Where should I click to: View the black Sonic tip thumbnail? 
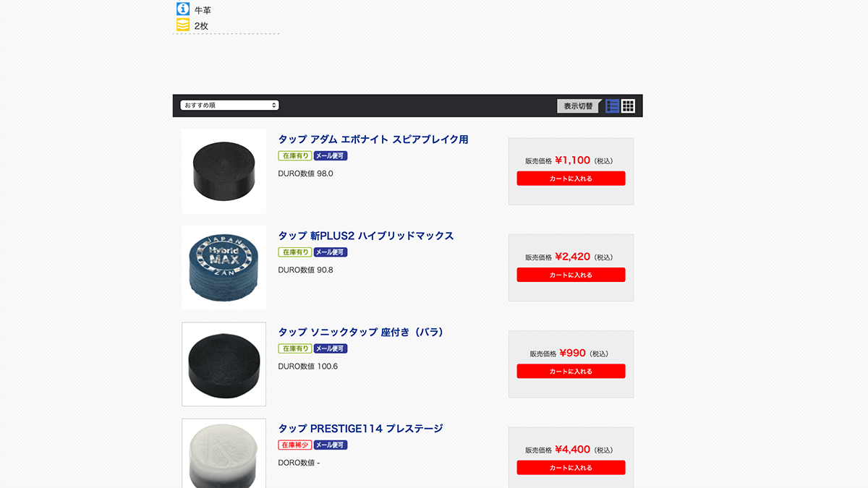224,364
